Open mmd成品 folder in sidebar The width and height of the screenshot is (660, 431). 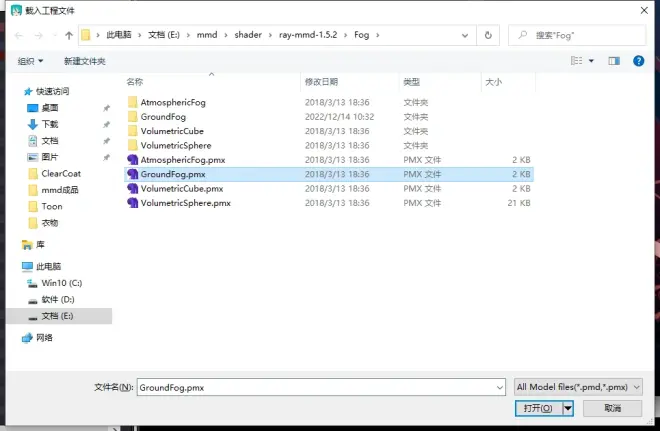pyautogui.click(x=60, y=190)
